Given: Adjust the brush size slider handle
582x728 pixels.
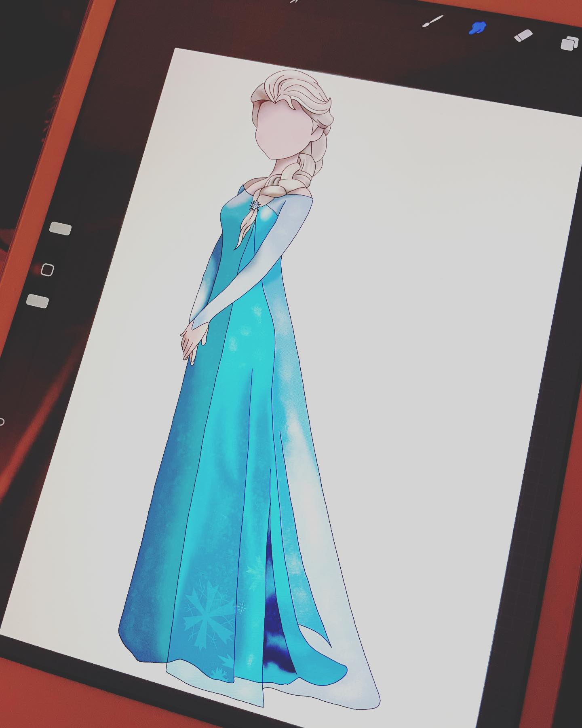Looking at the screenshot, I should (x=60, y=229).
